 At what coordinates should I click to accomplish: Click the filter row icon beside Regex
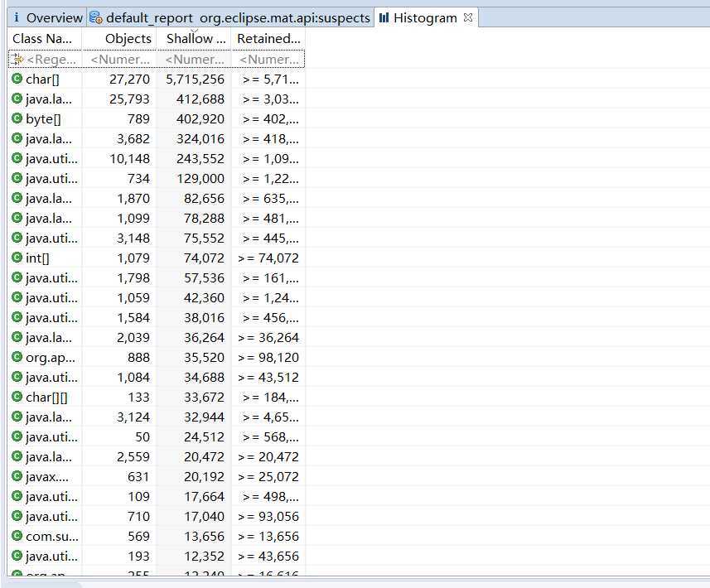click(17, 59)
